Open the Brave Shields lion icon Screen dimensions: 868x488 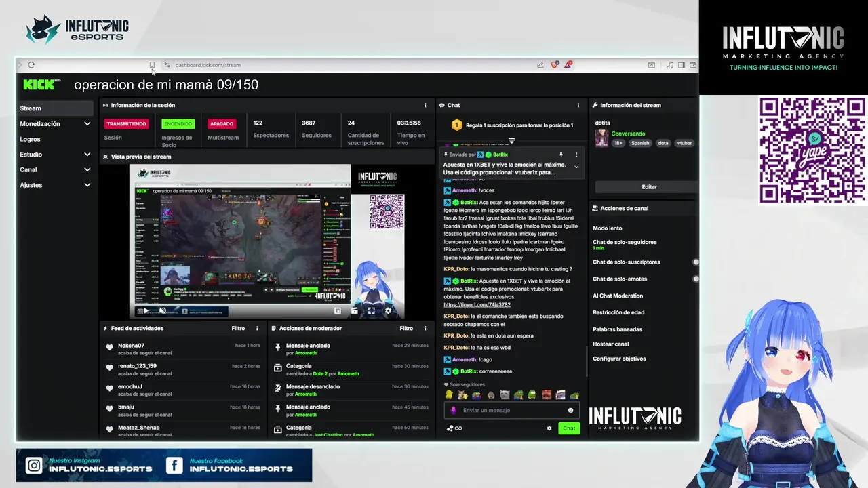tap(555, 65)
